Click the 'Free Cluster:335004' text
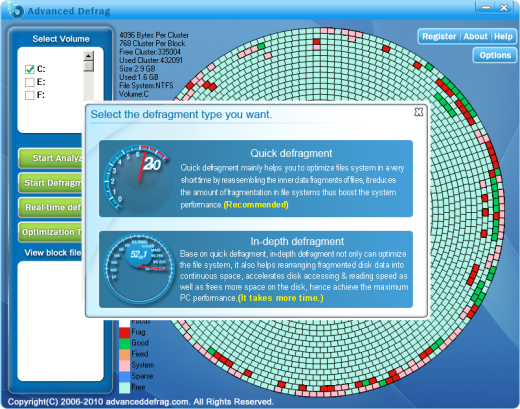The image size is (520, 409). point(150,52)
